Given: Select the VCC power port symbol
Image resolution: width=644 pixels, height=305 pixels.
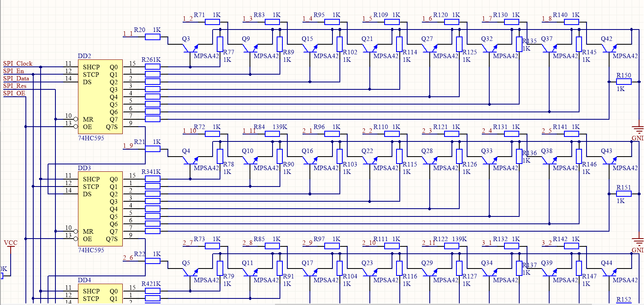Looking at the screenshot, I should [11, 247].
